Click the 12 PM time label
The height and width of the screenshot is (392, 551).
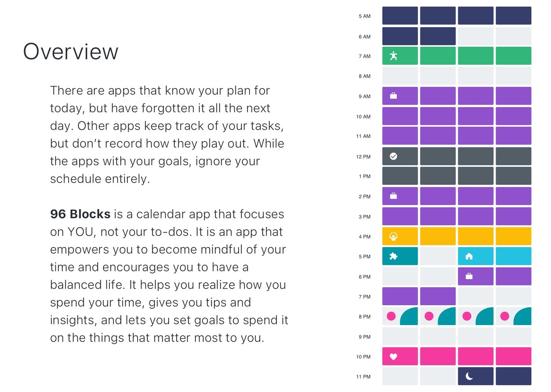(363, 157)
